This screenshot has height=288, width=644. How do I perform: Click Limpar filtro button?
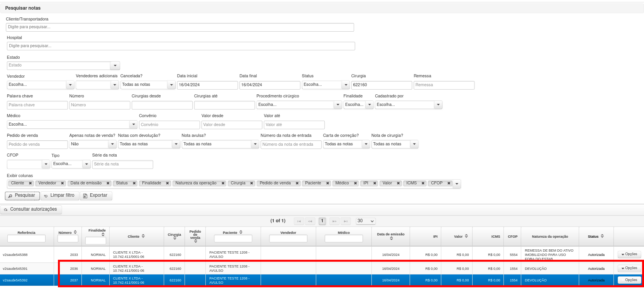click(x=60, y=196)
